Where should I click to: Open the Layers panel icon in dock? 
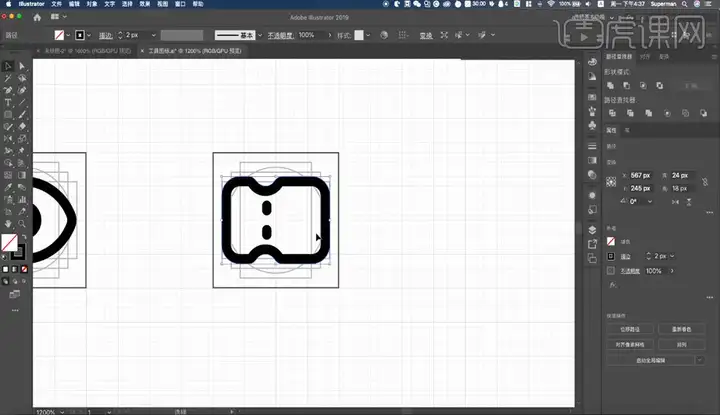[592, 230]
